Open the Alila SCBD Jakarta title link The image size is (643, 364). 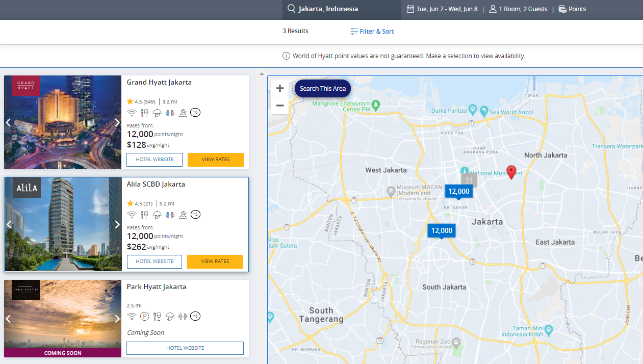pyautogui.click(x=156, y=185)
